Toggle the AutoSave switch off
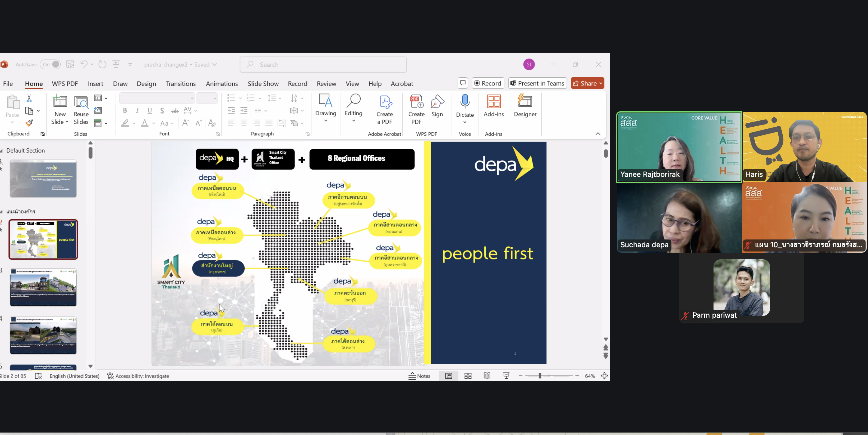The height and width of the screenshot is (435, 868). tap(50, 64)
